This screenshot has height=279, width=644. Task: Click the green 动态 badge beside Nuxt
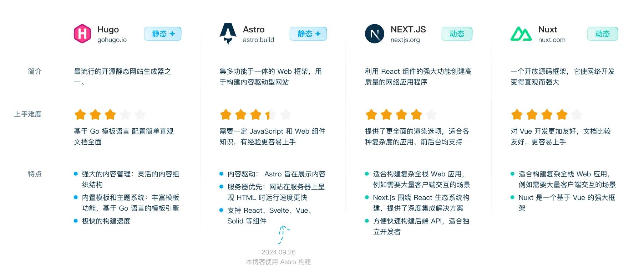point(602,34)
